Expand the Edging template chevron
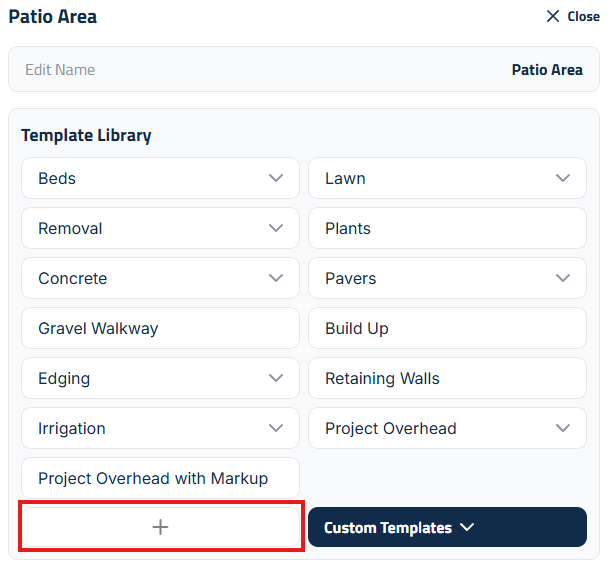Image resolution: width=608 pixels, height=563 pixels. pos(276,378)
